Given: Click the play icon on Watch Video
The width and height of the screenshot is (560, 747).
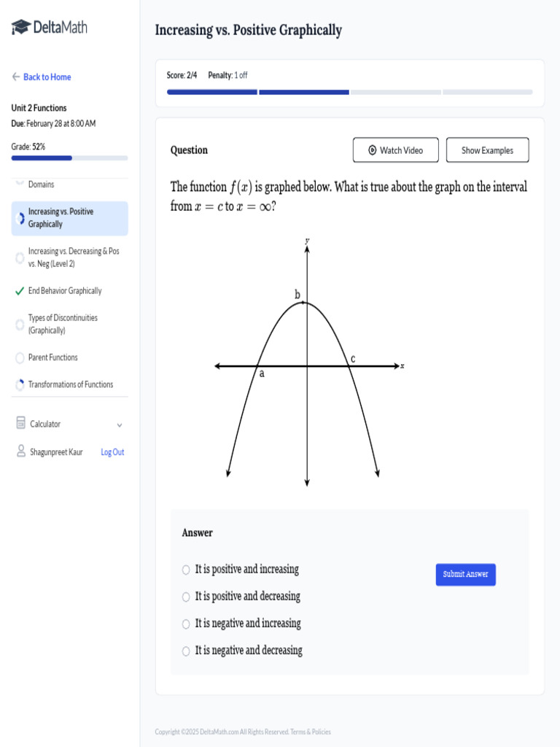Looking at the screenshot, I should tap(372, 150).
